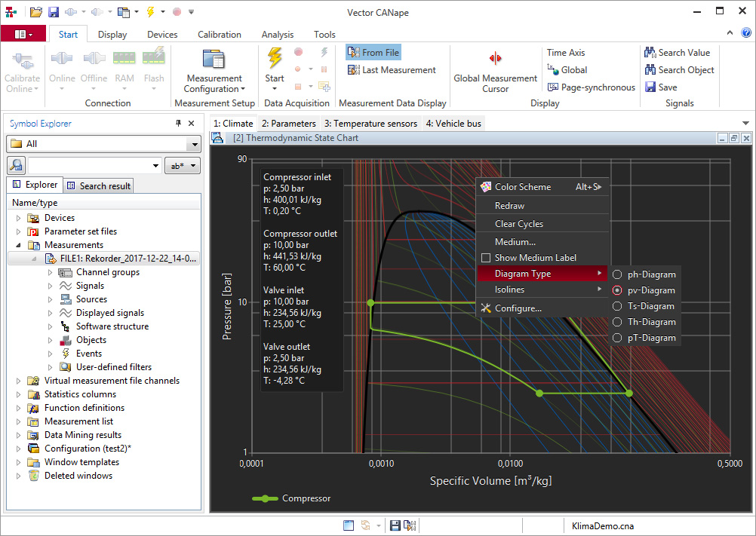Close the Symbol Explorer panel

click(192, 124)
